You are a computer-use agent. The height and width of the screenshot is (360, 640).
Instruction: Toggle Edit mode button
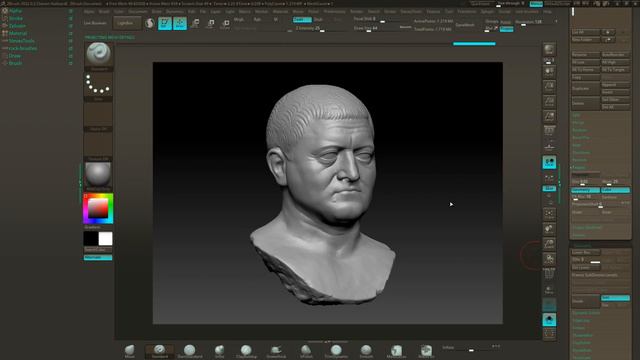click(x=165, y=23)
